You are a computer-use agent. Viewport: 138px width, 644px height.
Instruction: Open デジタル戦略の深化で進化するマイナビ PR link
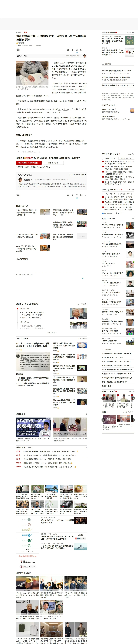(x=117, y=71)
